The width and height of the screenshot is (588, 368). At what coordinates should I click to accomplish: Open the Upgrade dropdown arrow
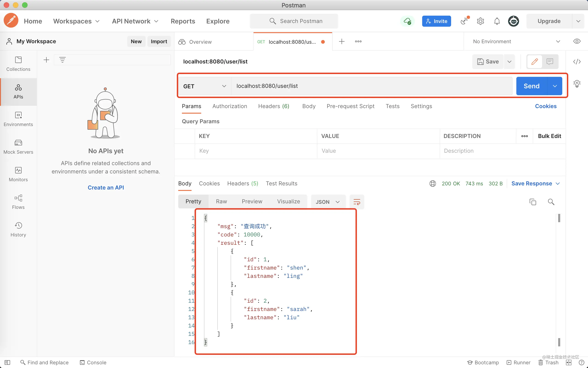click(578, 21)
